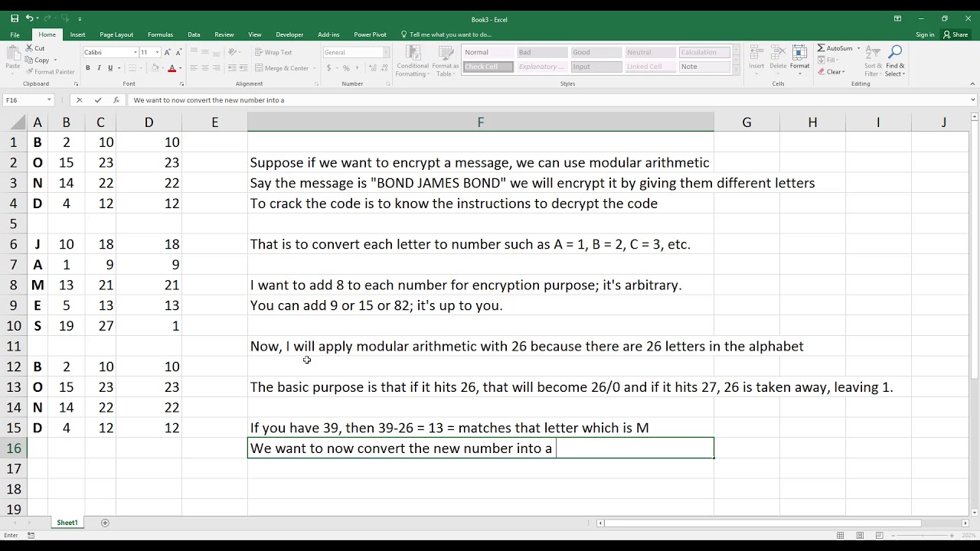This screenshot has height=551, width=980.
Task: Open the General number format dropdown
Action: (386, 52)
